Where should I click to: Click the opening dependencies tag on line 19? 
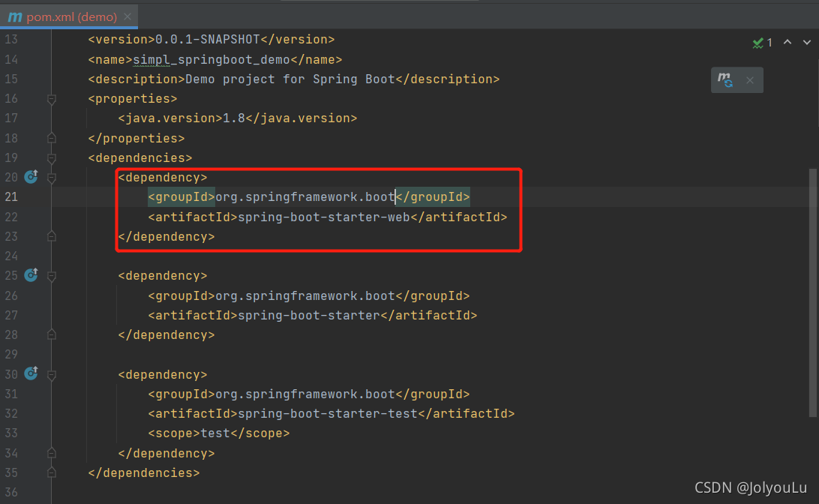140,157
